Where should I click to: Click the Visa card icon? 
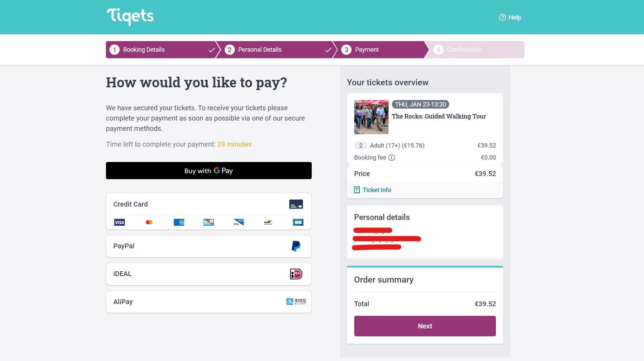tap(119, 222)
